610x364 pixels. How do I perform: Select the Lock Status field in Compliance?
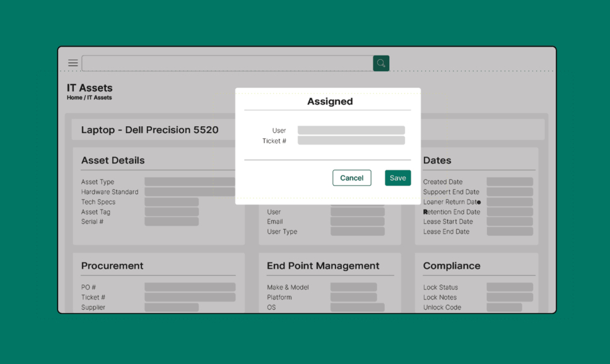point(510,287)
